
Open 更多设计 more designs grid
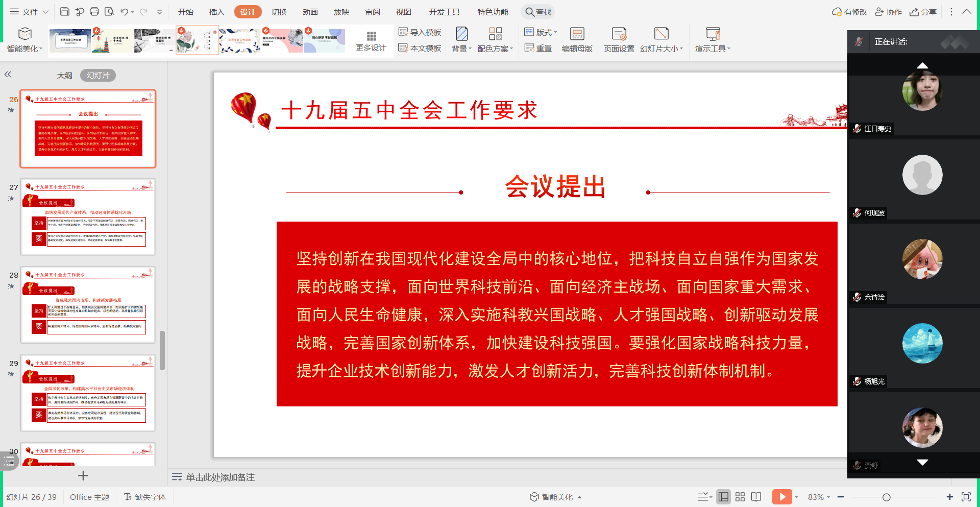point(371,41)
